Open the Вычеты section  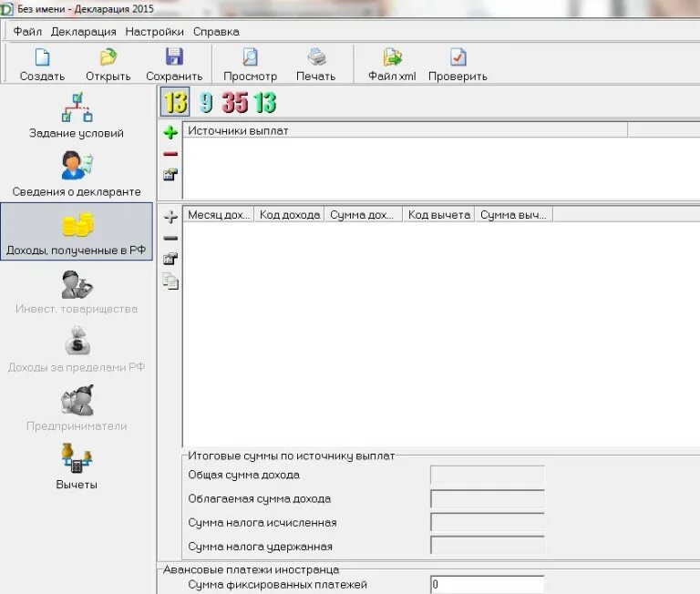77,466
